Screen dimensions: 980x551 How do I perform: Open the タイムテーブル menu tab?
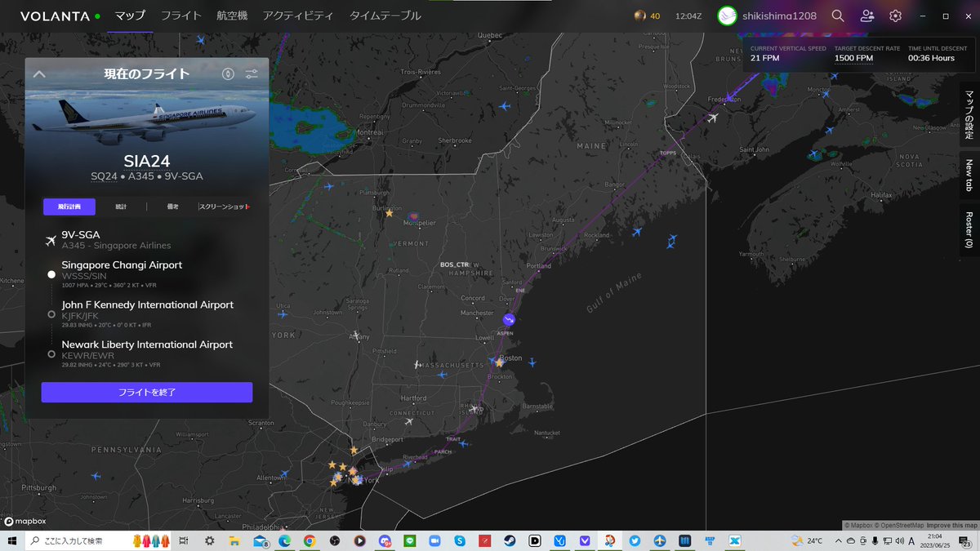coord(385,16)
